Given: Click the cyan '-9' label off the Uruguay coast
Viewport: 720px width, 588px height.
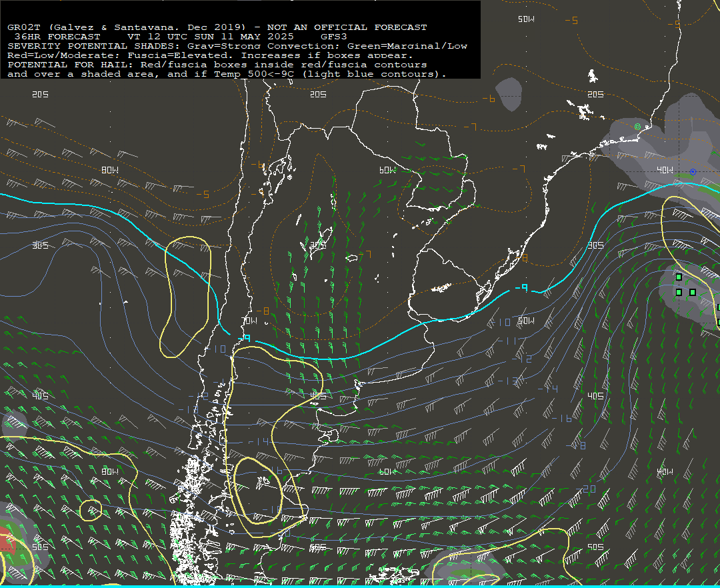Looking at the screenshot, I should pos(521,288).
